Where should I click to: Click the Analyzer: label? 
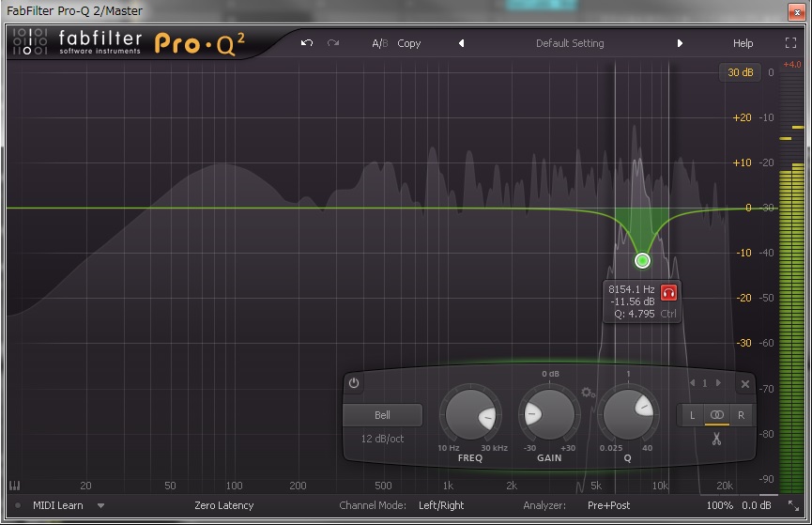click(x=544, y=505)
